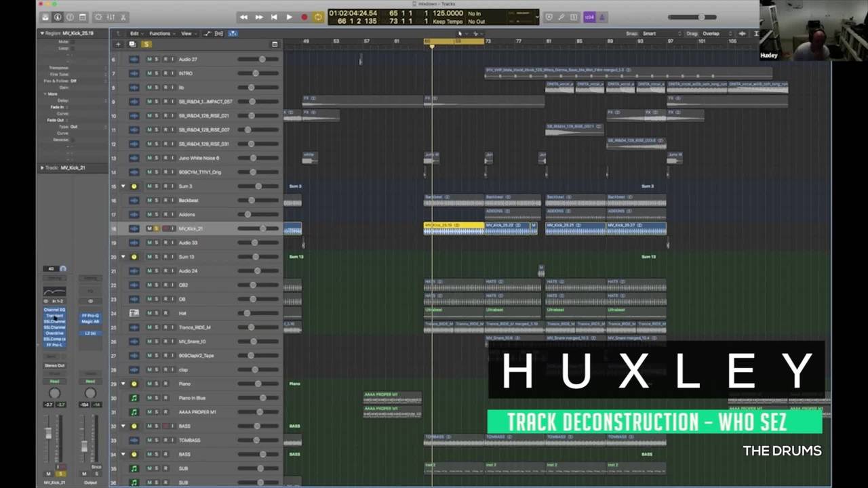Click bar 93 in the ruler
Screen dimensions: 868x488
639,41
